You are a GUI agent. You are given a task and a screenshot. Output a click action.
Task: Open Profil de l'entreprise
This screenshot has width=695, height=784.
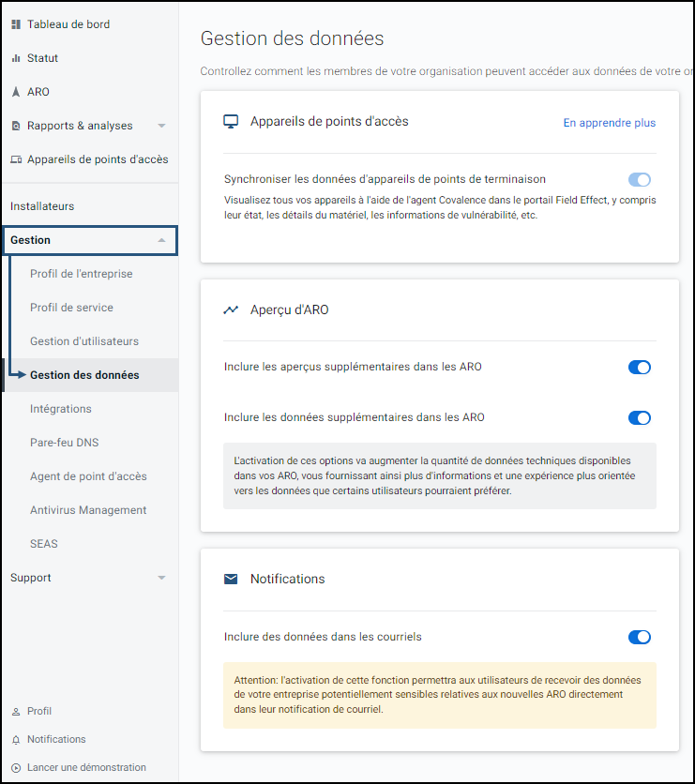[81, 274]
